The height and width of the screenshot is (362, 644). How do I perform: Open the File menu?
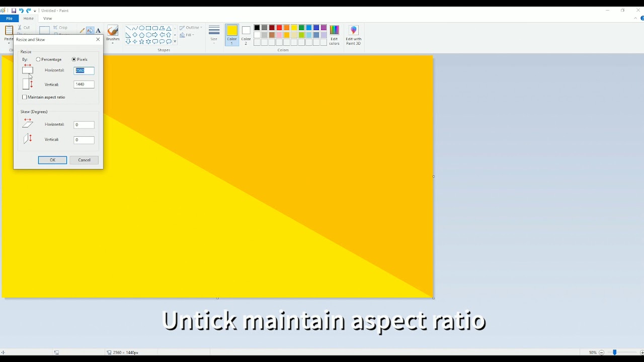9,19
